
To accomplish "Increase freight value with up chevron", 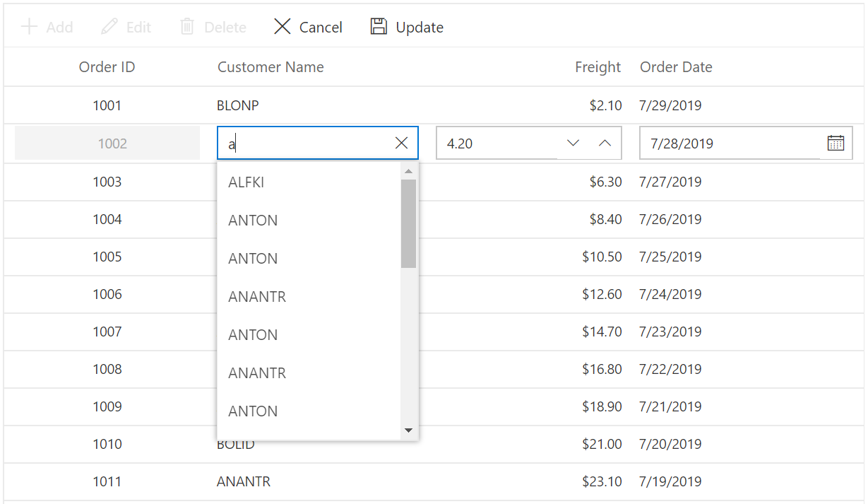I will (605, 143).
